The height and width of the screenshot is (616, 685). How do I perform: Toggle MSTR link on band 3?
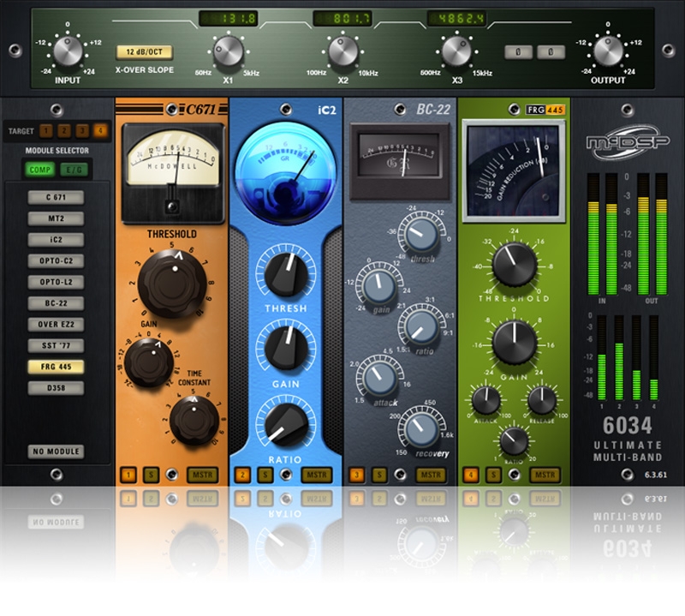pos(431,474)
